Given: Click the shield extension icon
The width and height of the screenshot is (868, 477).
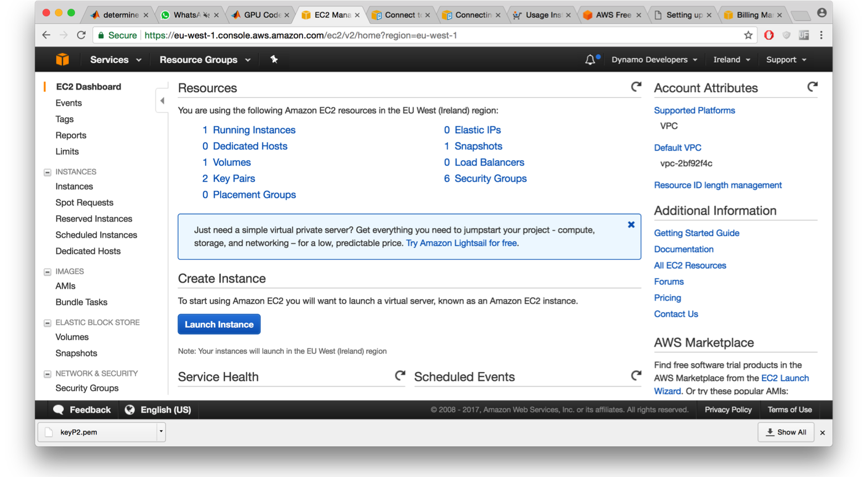Looking at the screenshot, I should (786, 35).
